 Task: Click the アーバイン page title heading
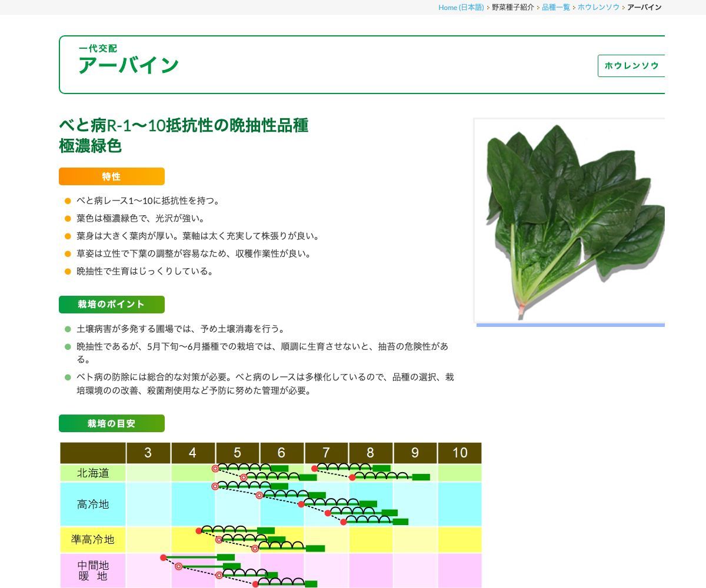(x=129, y=65)
